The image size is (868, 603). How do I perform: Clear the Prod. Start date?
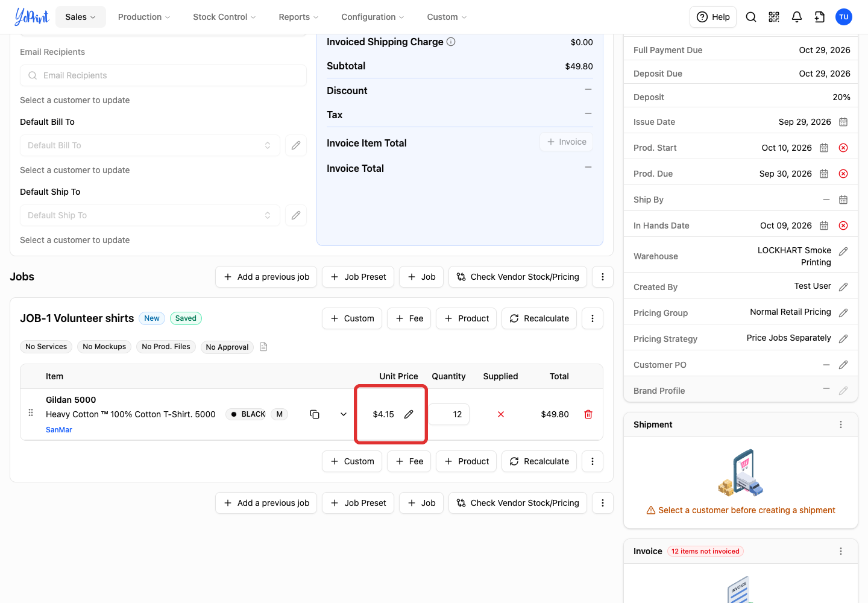pyautogui.click(x=843, y=148)
